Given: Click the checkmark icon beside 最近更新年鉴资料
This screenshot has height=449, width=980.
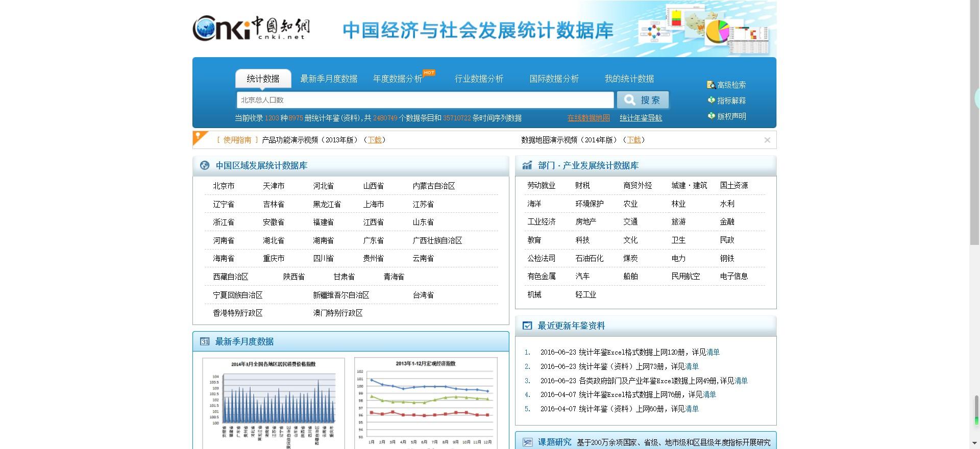Looking at the screenshot, I should point(527,326).
